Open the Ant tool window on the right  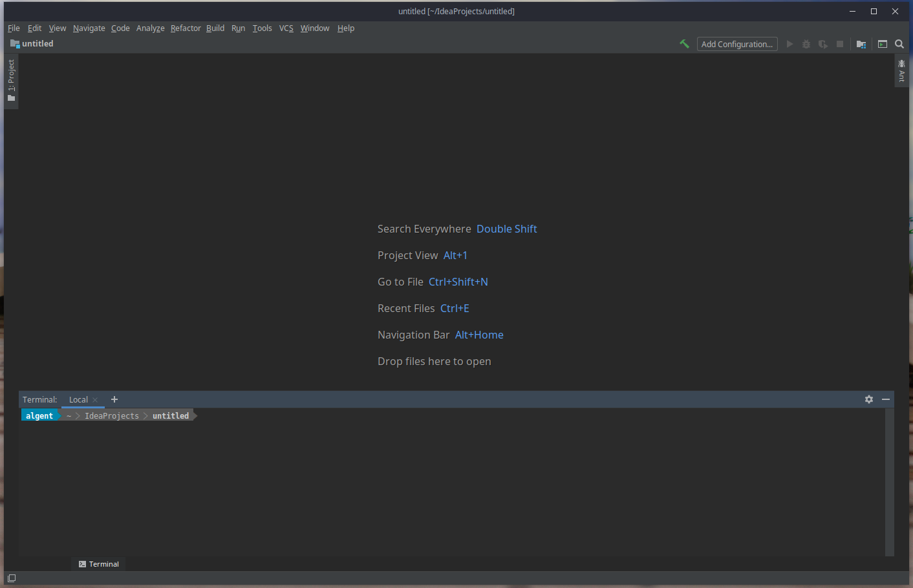pyautogui.click(x=902, y=70)
